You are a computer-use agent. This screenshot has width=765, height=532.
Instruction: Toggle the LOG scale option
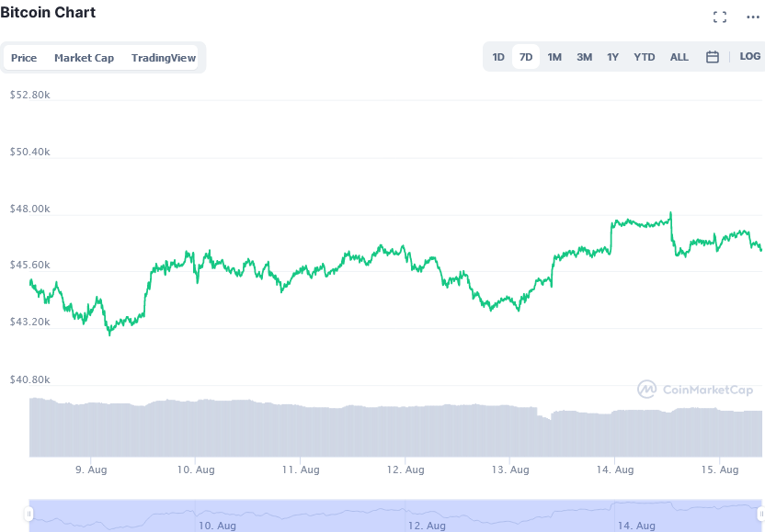tap(750, 57)
